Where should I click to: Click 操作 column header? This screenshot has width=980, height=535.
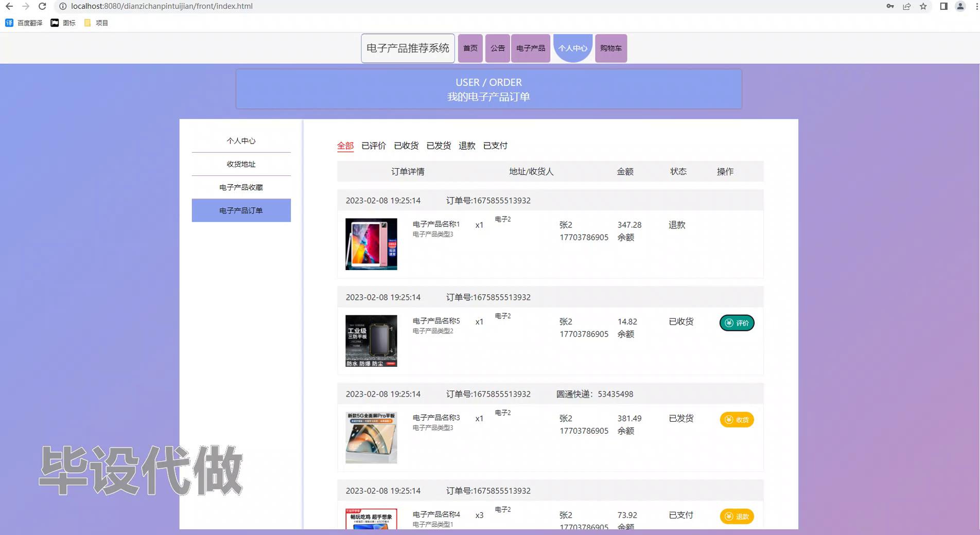pos(725,172)
